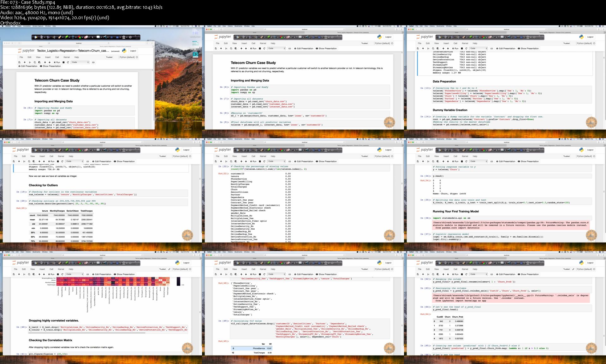This screenshot has width=606, height=364.
Task: Click code cell In [6] in the first full-width Telecom Churn Case Study frame
Action: point(310,90)
